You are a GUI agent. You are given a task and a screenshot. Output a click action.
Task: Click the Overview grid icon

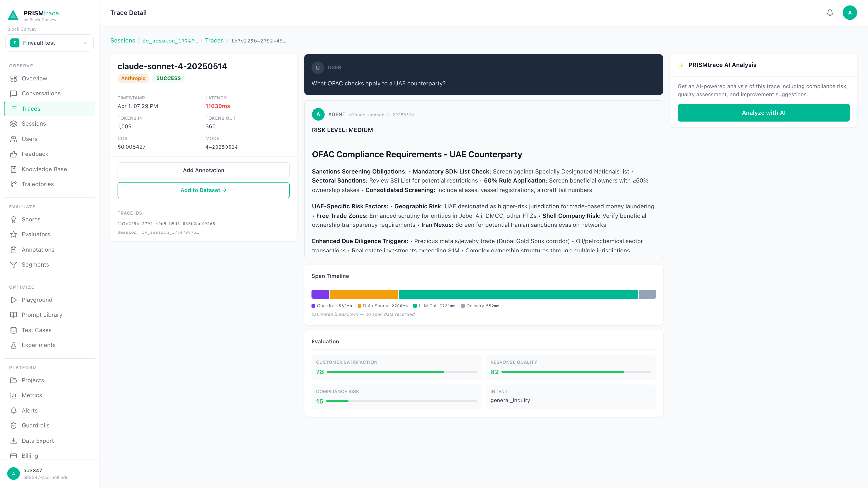pos(14,78)
